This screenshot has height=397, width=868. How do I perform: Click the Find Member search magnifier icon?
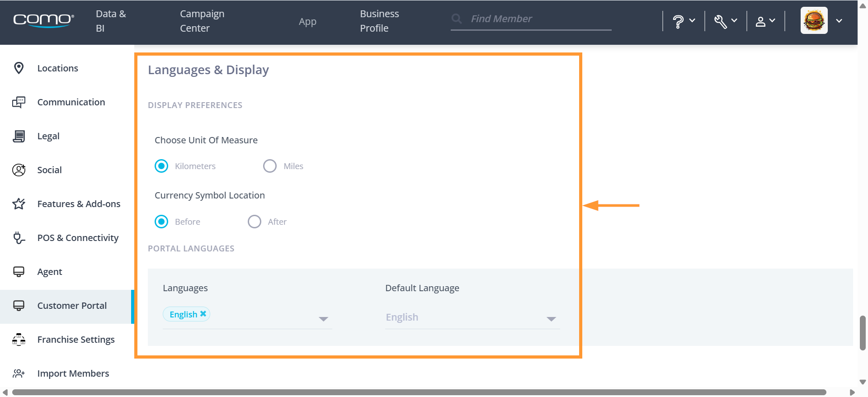coord(457,19)
